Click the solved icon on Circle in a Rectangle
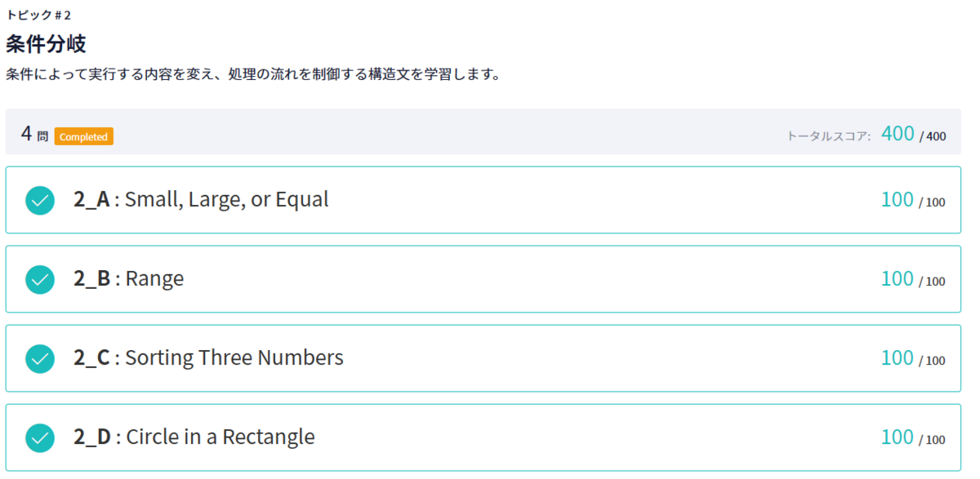 [x=39, y=437]
